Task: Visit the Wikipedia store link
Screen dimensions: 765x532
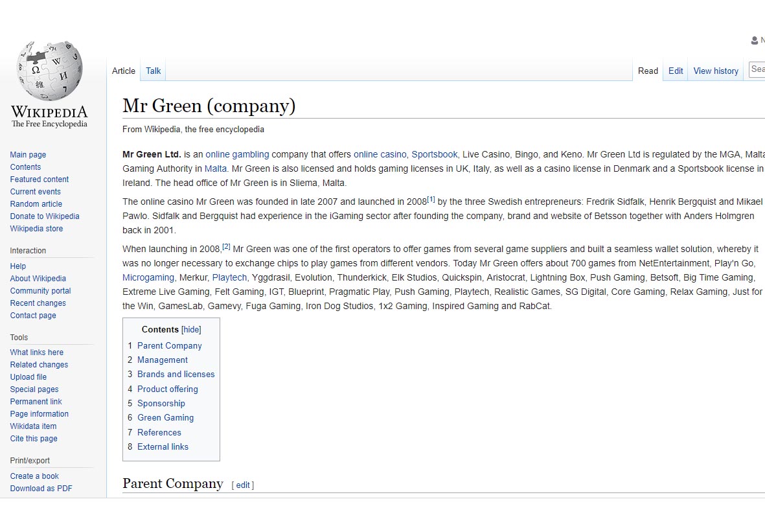Action: tap(36, 229)
